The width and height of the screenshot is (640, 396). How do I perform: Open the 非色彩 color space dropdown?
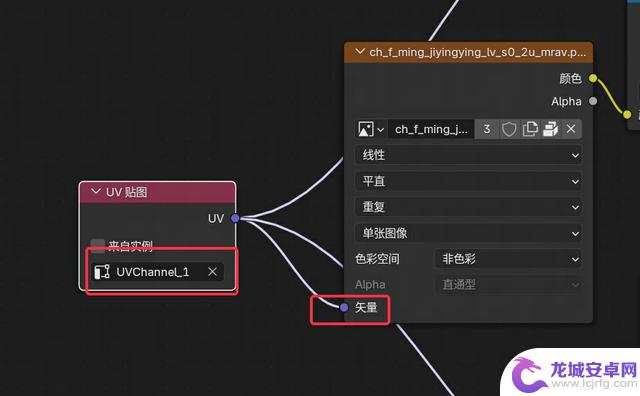tap(509, 259)
